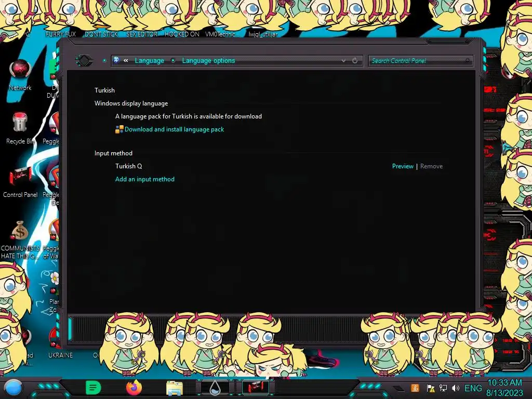532x399 pixels.
Task: Open the Network desktop icon
Action: [20, 75]
